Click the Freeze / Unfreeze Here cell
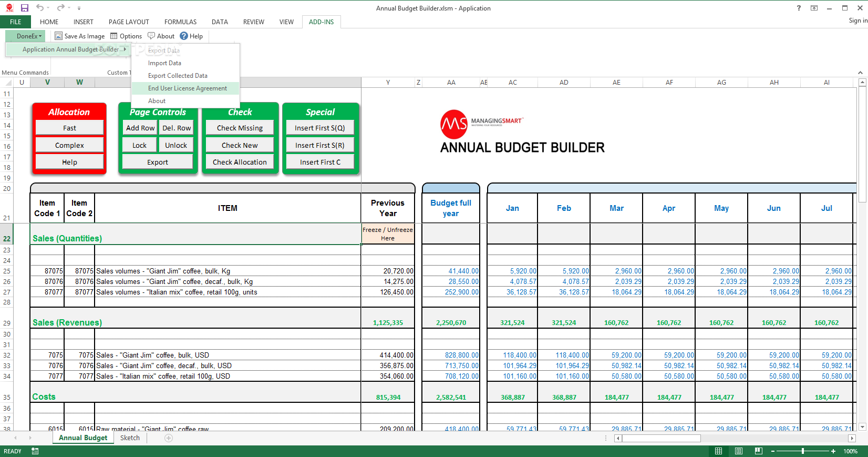 [x=388, y=234]
